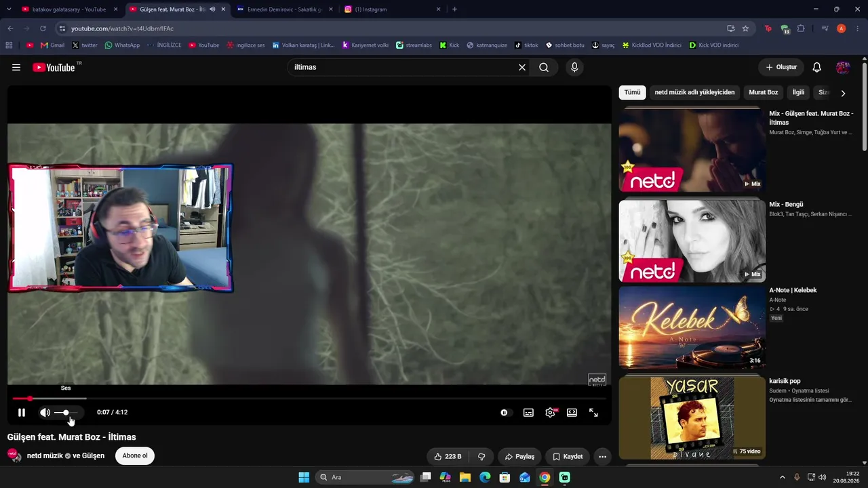Viewport: 868px width, 488px height.
Task: Open the Chrome tab search dropdown
Action: point(8,9)
